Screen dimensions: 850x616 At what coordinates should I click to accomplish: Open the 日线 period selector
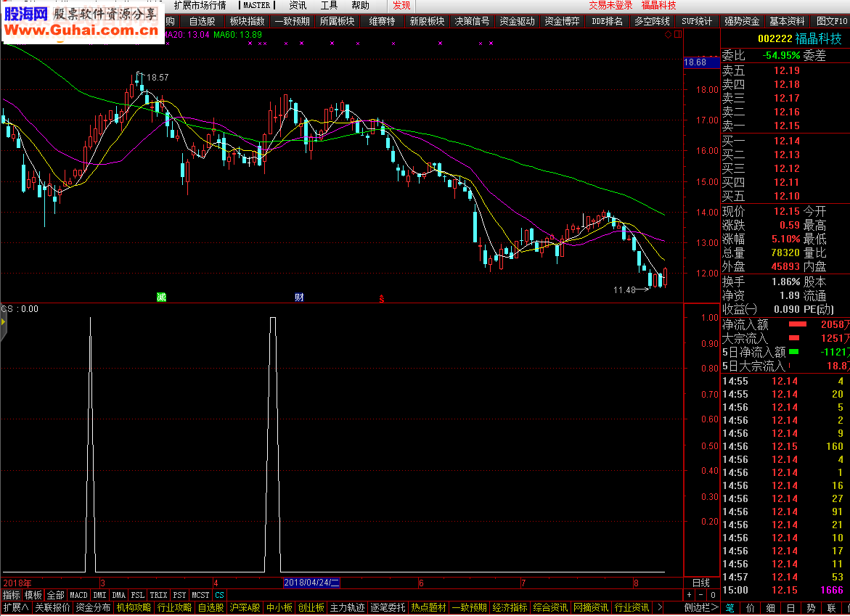[700, 583]
